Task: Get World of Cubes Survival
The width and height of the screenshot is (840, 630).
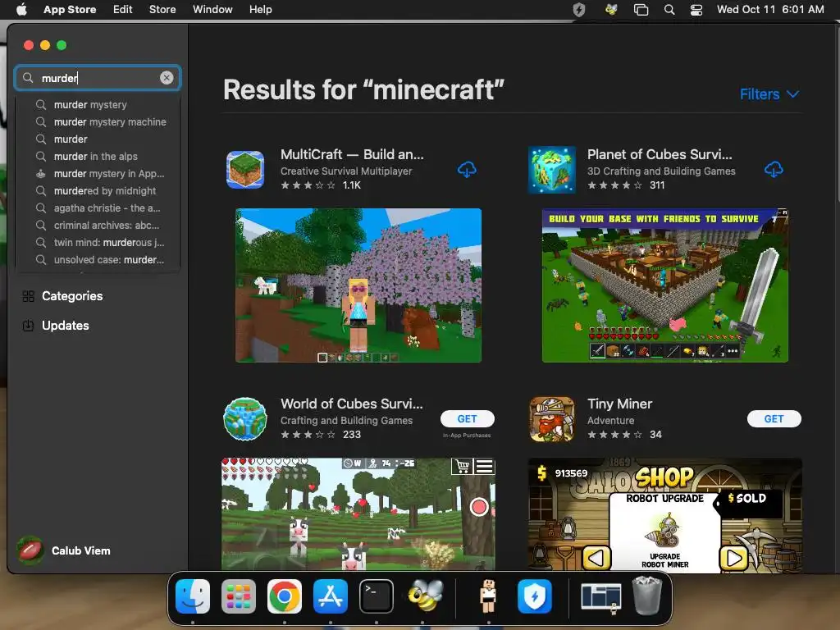Action: click(467, 419)
